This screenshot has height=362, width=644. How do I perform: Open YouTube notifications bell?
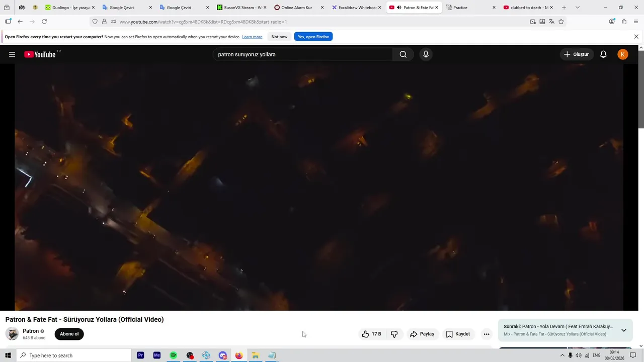coord(603,54)
